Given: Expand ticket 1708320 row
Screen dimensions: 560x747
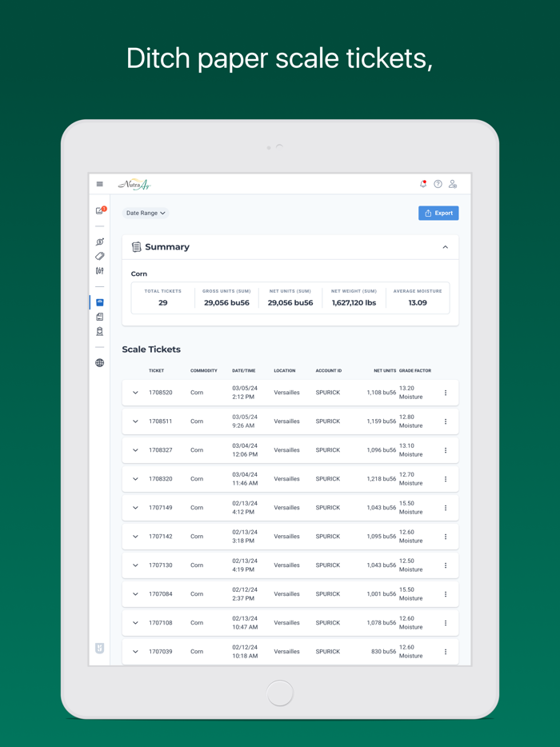Looking at the screenshot, I should click(135, 479).
